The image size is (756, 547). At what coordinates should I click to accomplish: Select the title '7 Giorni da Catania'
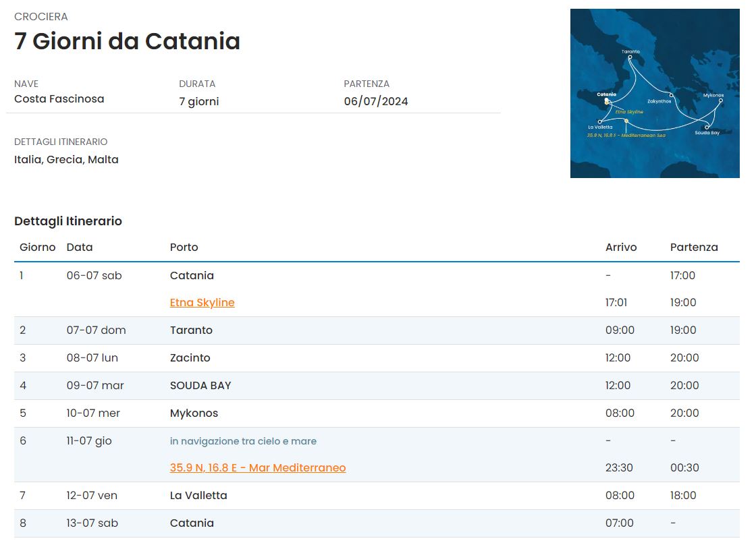click(x=128, y=41)
